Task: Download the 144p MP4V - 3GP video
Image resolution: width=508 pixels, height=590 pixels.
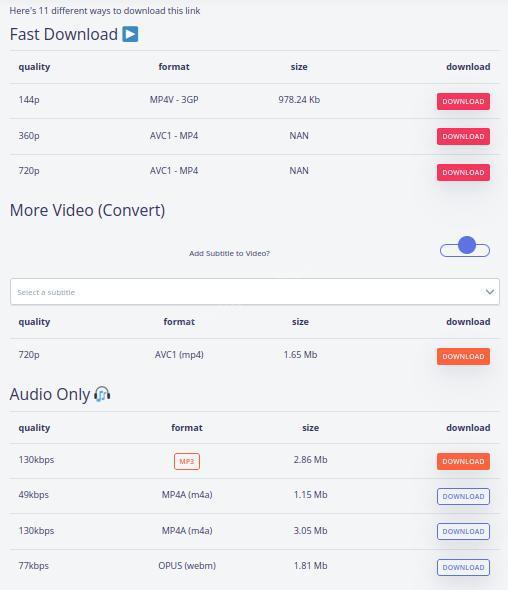Action: (x=463, y=102)
